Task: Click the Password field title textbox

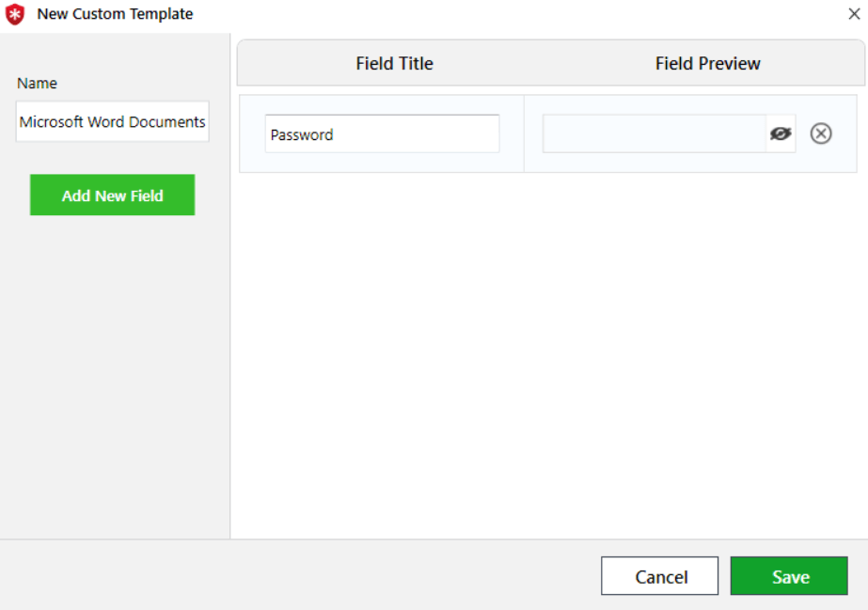Action: point(381,133)
